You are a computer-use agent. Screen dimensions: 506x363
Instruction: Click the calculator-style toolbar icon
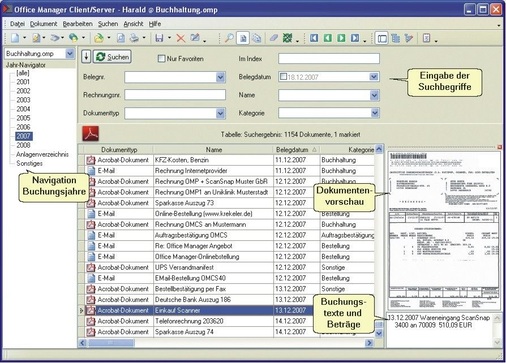pos(426,38)
